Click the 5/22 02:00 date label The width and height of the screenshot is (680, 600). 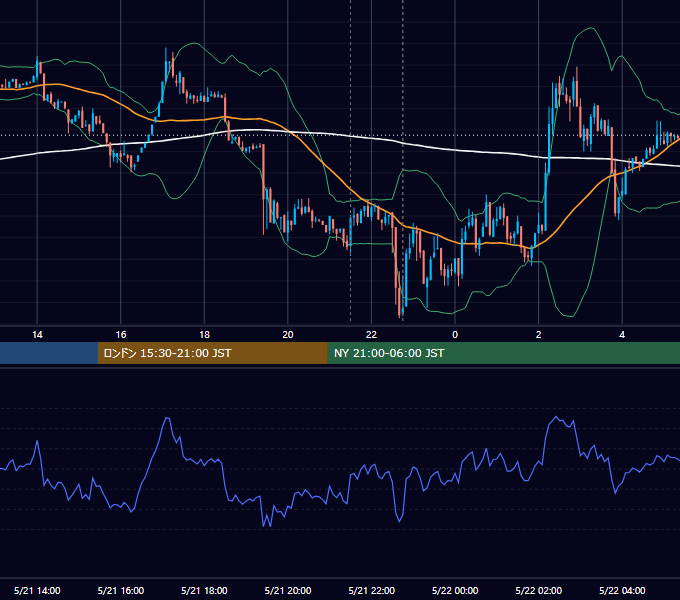539,590
